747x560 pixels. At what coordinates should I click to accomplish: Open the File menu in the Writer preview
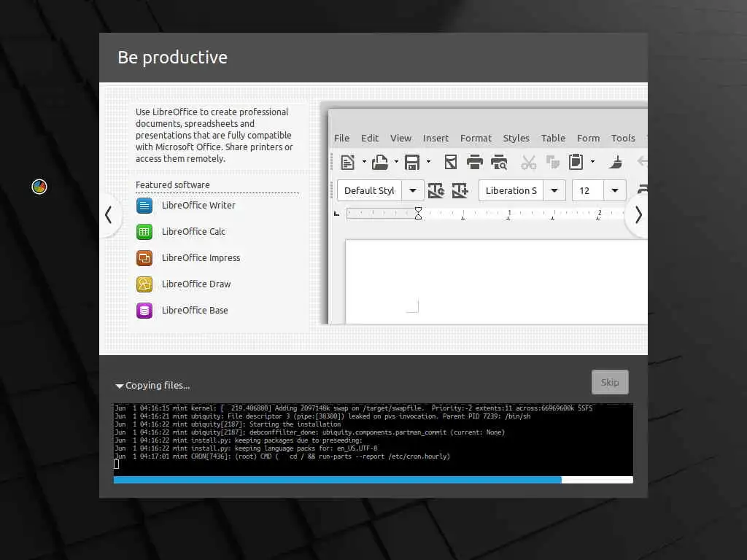(x=341, y=138)
